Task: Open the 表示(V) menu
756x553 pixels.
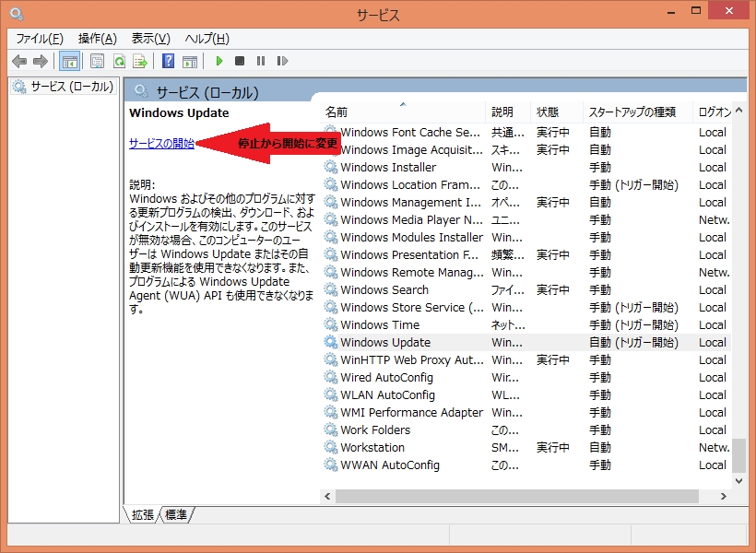Action: click(x=150, y=39)
